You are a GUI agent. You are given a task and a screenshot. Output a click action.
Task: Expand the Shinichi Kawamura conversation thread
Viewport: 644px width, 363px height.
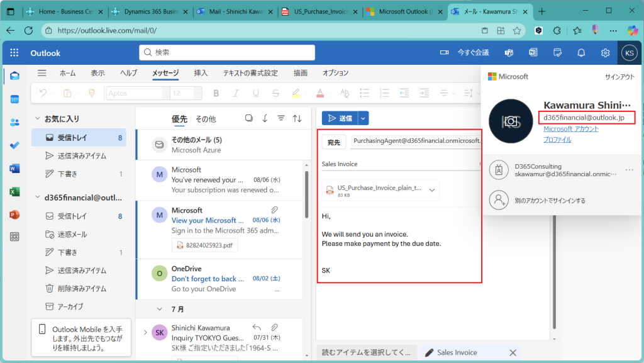(145, 332)
